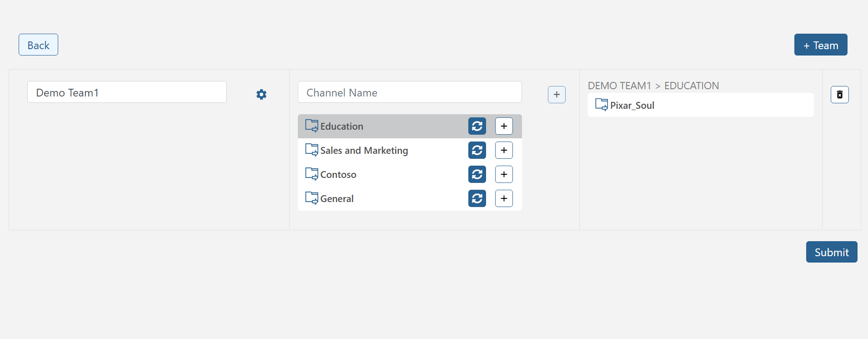Open the Pixar_Soul folder entry
The image size is (868, 339).
701,105
